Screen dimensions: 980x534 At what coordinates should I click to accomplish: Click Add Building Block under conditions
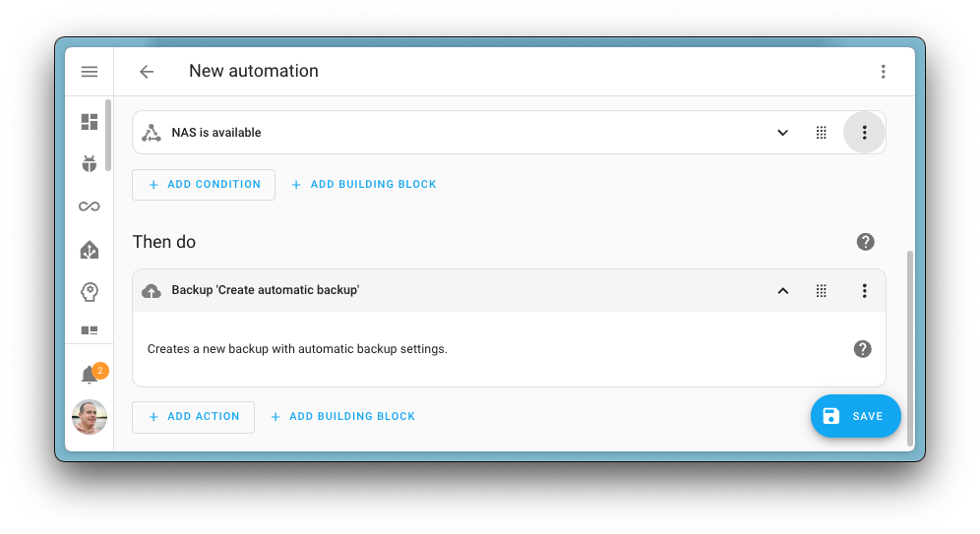pos(364,185)
